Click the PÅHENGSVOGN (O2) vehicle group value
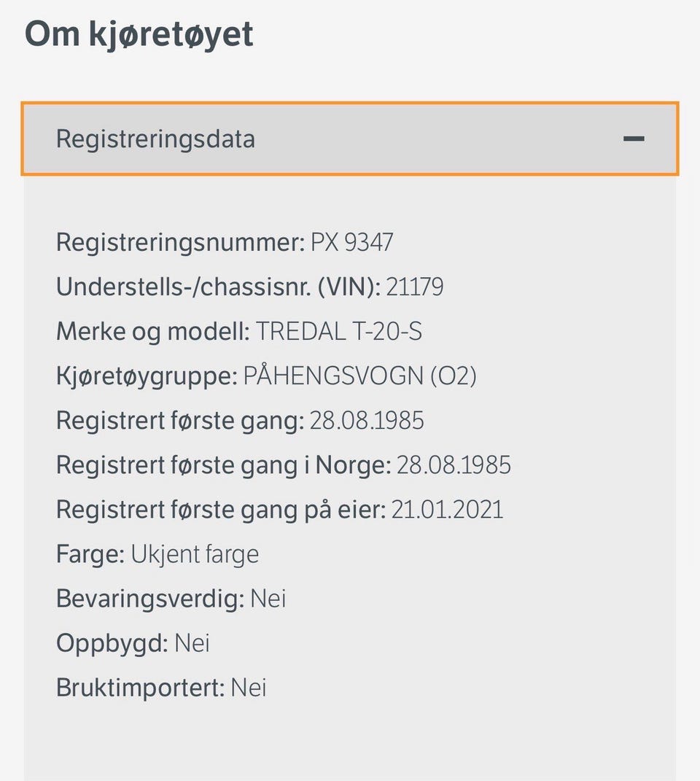 tap(359, 376)
